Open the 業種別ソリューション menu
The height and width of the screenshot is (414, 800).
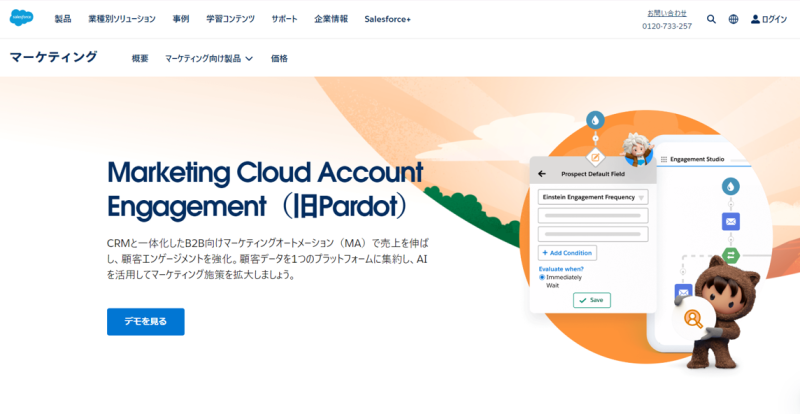pos(122,19)
